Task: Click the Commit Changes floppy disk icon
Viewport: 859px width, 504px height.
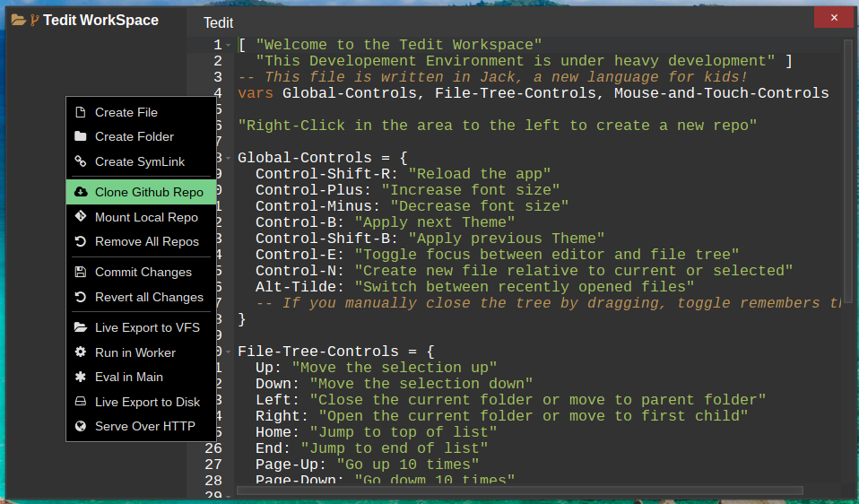Action: click(x=81, y=272)
